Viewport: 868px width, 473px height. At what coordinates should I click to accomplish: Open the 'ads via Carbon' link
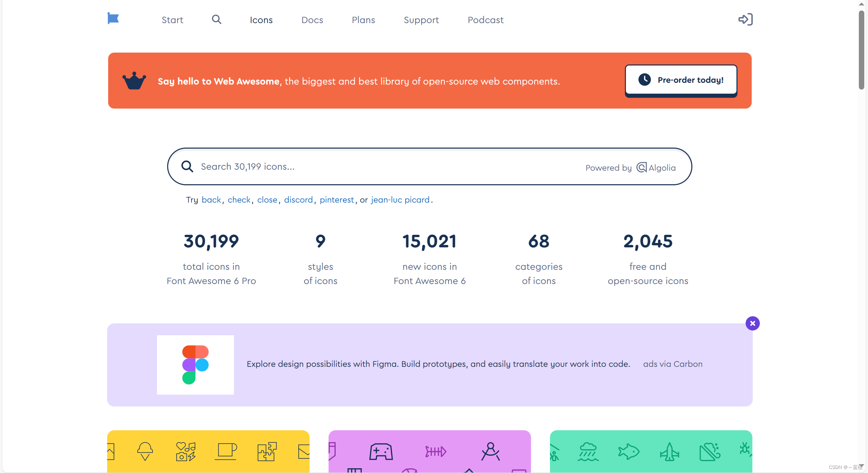[673, 364]
